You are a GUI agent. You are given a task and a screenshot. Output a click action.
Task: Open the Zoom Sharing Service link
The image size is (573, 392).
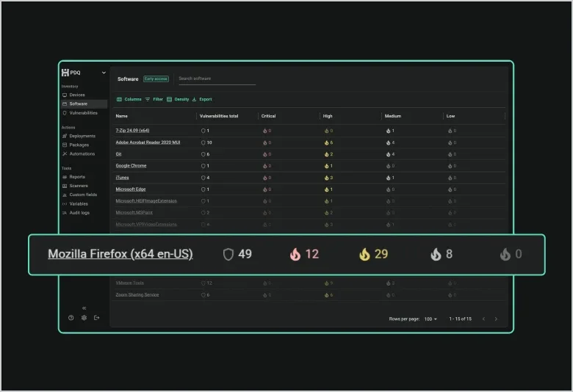point(137,295)
